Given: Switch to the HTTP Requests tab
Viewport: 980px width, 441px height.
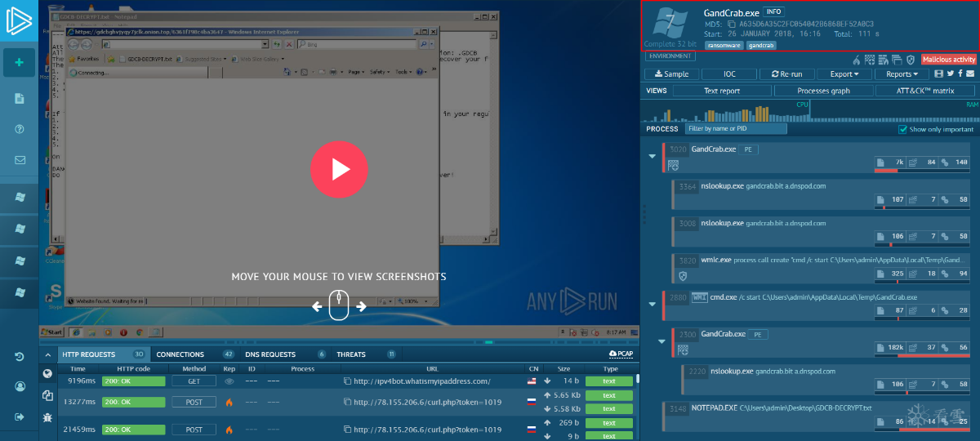Looking at the screenshot, I should (x=102, y=354).
